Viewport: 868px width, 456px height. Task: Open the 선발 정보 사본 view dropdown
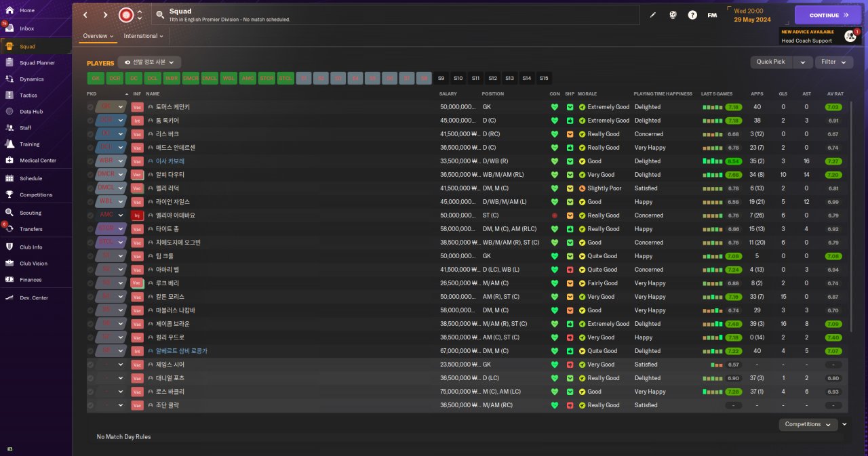pos(149,62)
